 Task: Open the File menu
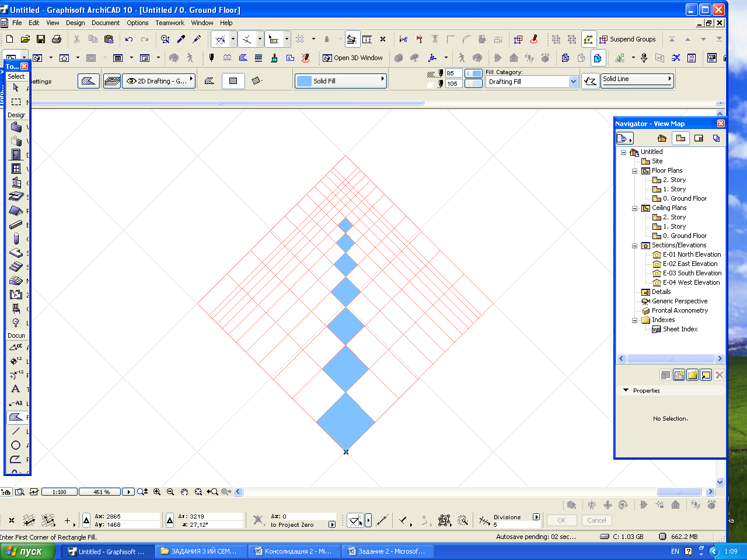click(17, 23)
